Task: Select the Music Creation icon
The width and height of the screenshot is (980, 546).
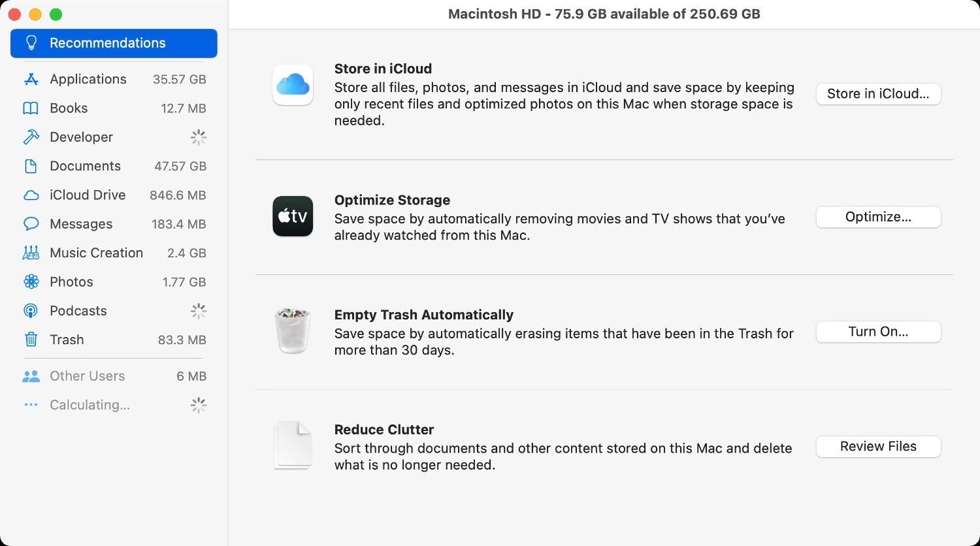Action: pos(30,253)
